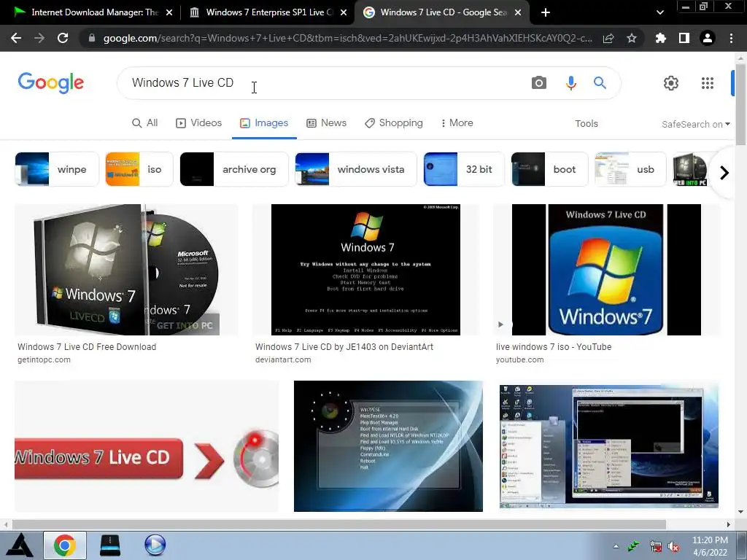Filter images by archive org chip

(234, 169)
